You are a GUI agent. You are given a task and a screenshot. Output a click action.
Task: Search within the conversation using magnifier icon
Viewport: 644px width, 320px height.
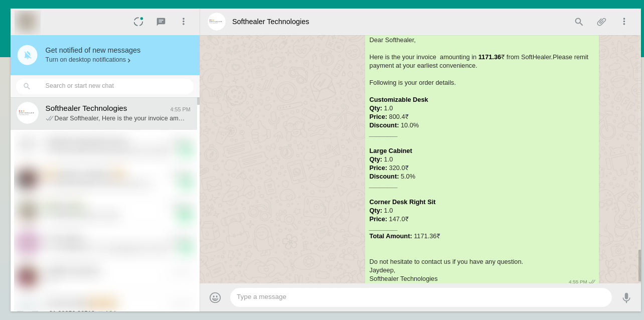pos(579,22)
